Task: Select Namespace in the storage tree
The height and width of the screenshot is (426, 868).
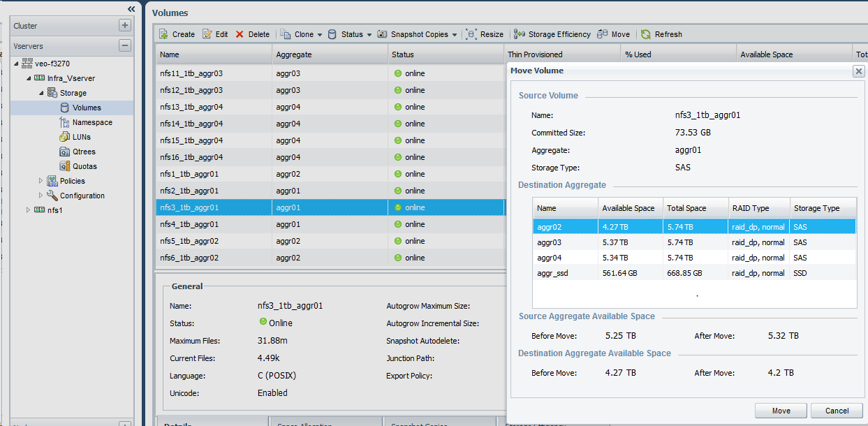Action: (x=91, y=122)
